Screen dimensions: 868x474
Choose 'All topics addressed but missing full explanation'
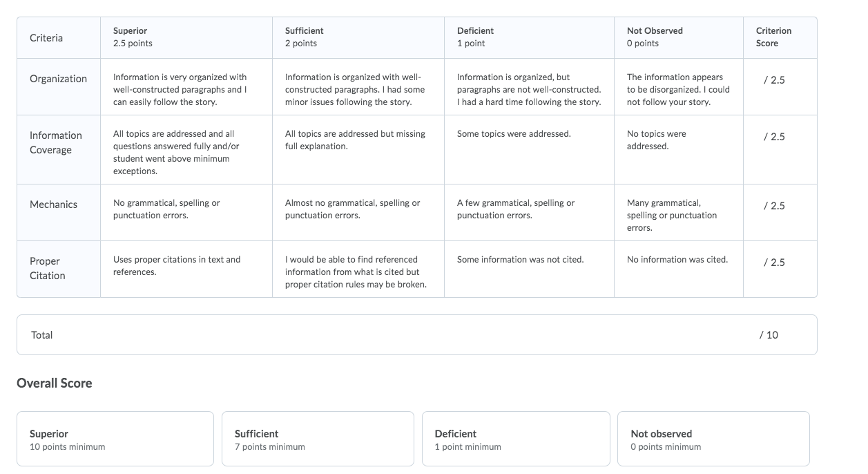pyautogui.click(x=358, y=150)
